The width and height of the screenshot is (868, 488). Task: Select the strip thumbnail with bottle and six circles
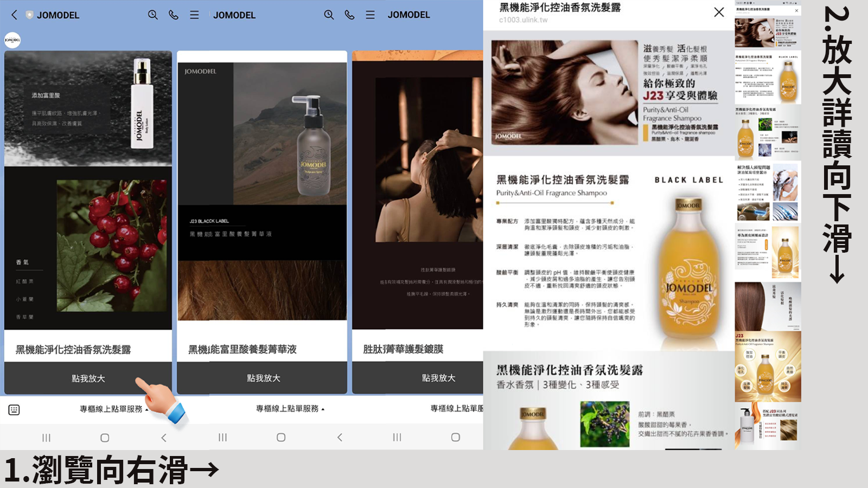pos(768,366)
